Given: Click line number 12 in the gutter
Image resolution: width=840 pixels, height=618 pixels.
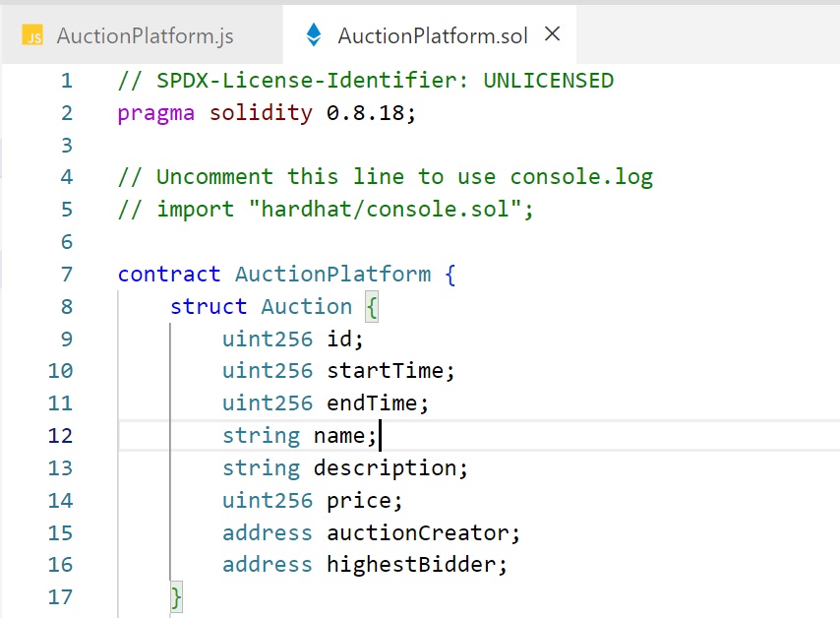Looking at the screenshot, I should pyautogui.click(x=60, y=435).
